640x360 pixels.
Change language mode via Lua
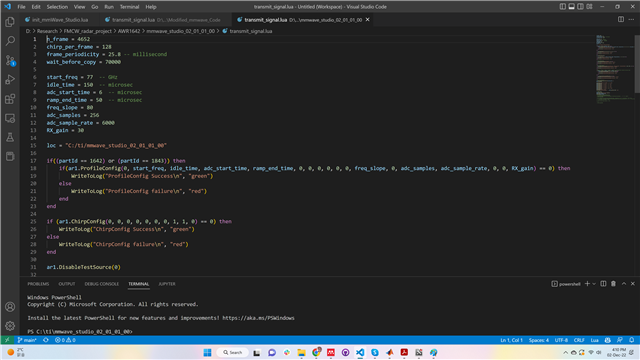point(595,340)
